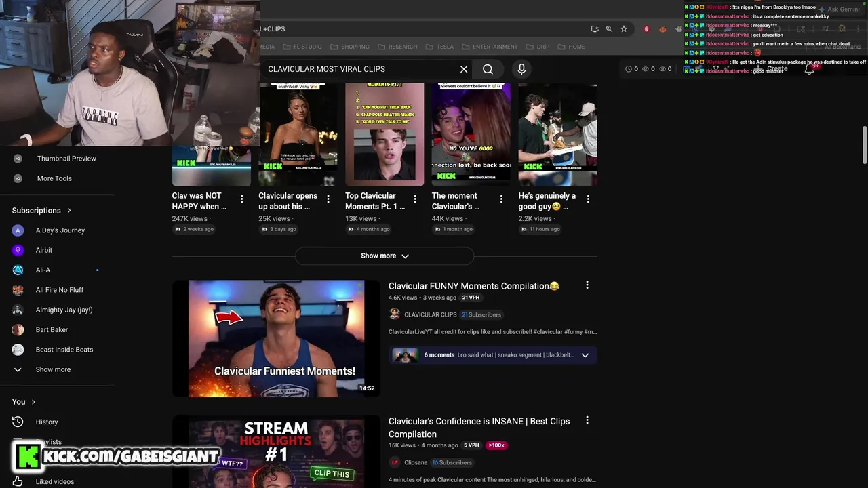
Task: Clear the YouTube search box text
Action: [x=464, y=69]
